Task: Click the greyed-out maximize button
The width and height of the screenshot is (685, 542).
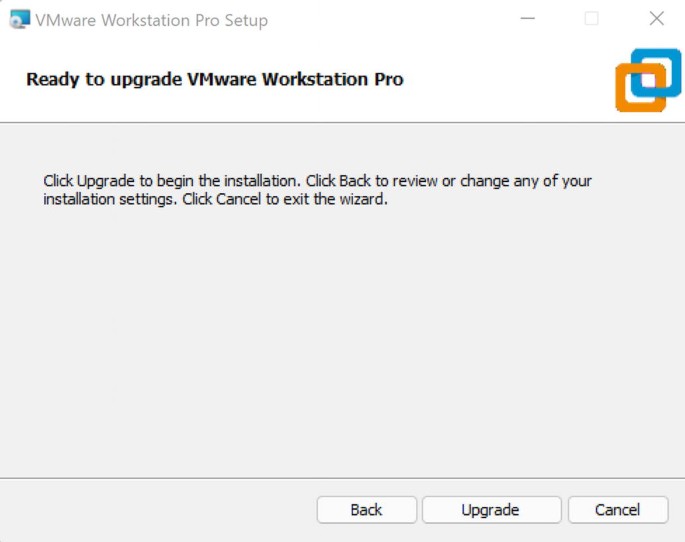Action: [x=592, y=19]
